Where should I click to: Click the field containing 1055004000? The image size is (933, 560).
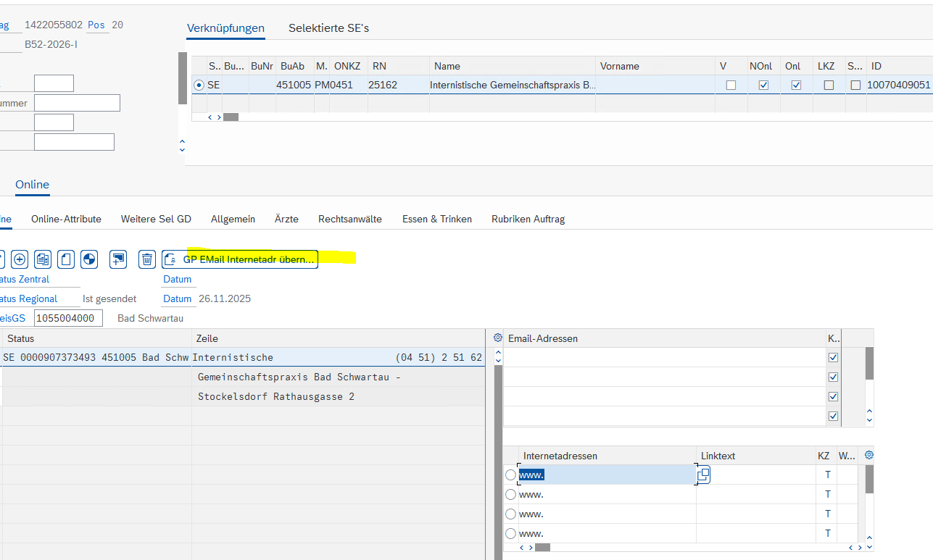[x=69, y=318]
